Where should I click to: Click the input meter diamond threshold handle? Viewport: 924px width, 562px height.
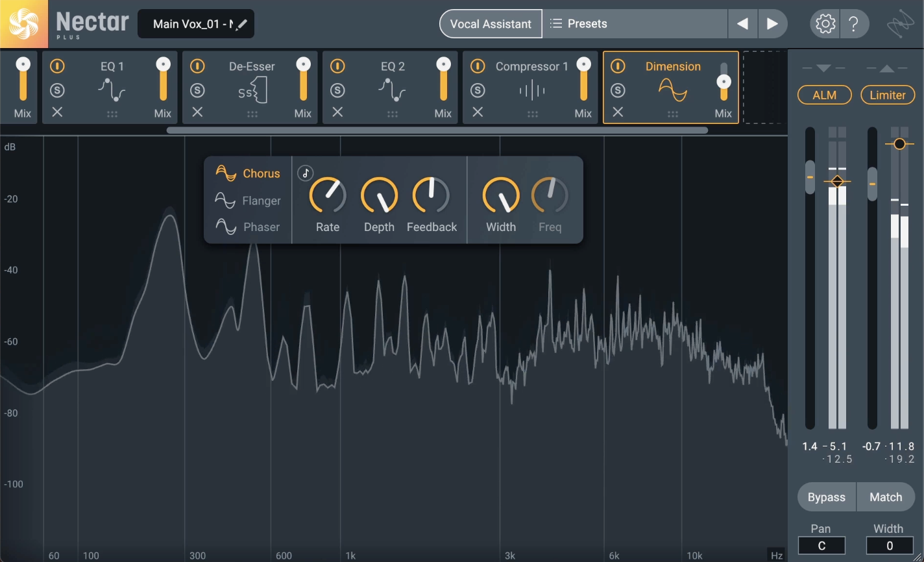(838, 182)
